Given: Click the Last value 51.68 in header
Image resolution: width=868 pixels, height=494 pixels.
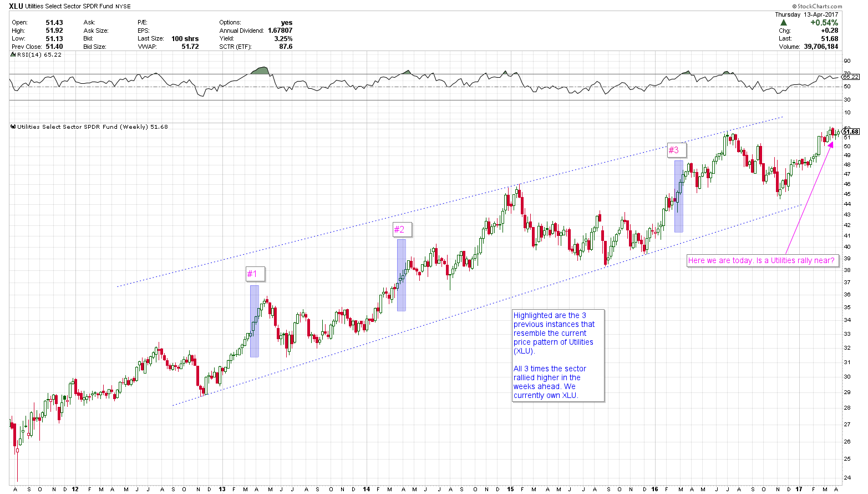Looking at the screenshot, I should [x=830, y=39].
